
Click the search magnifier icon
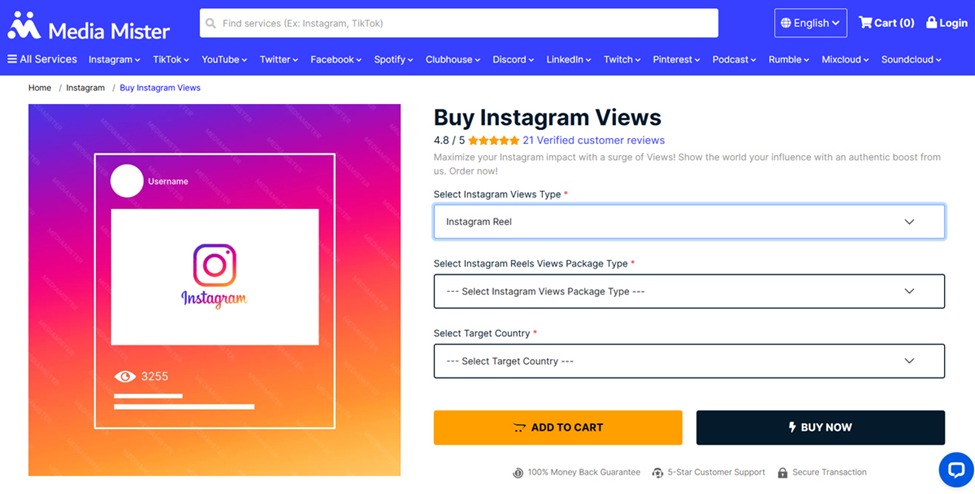[x=211, y=23]
